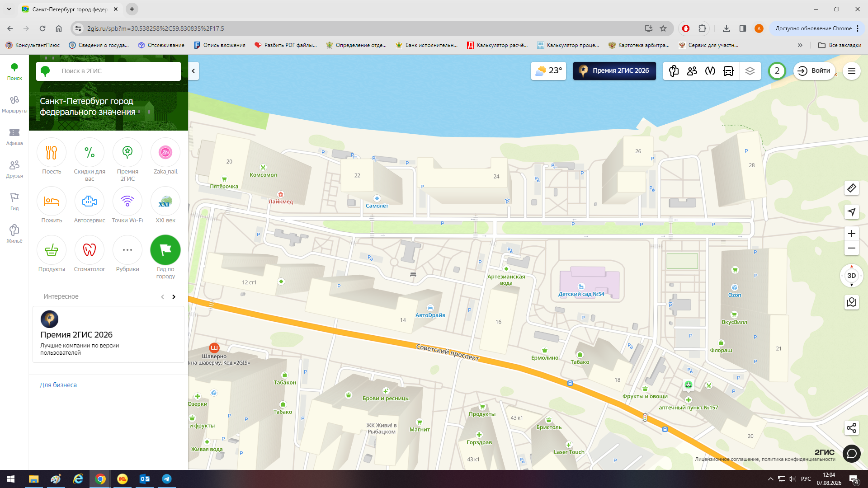Open the Рубрики more categories button
This screenshot has width=868, height=488.
127,254
